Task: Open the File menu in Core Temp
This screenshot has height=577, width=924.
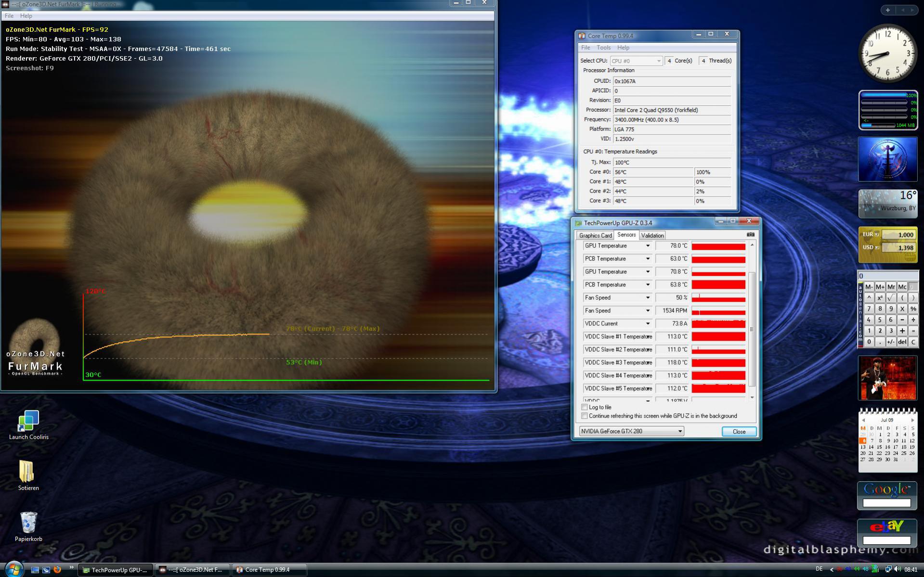Action: [586, 48]
